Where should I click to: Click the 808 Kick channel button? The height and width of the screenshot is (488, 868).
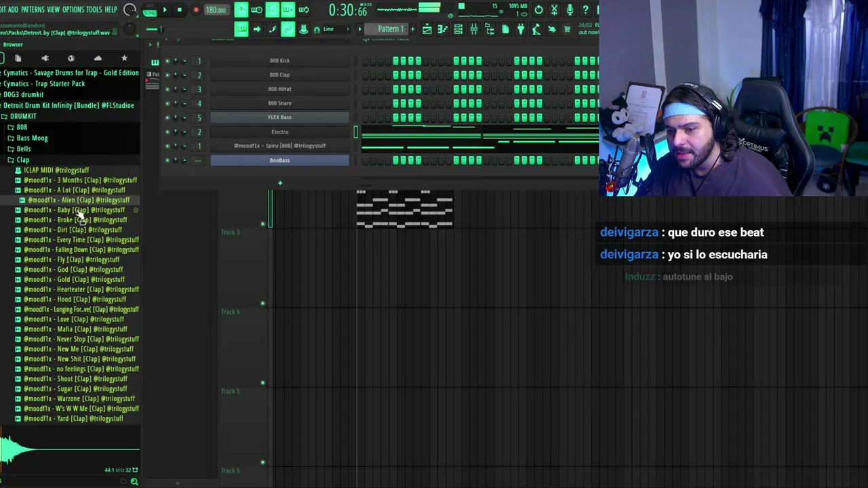279,61
